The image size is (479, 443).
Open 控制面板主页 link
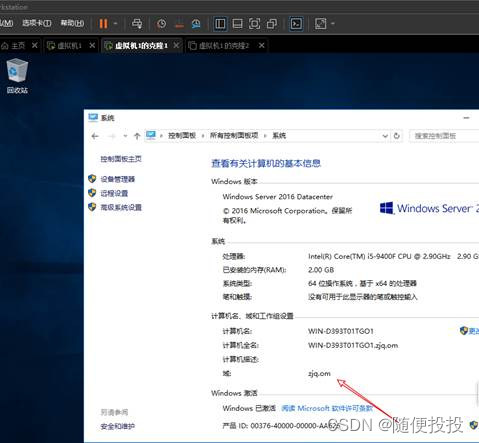[x=121, y=159]
